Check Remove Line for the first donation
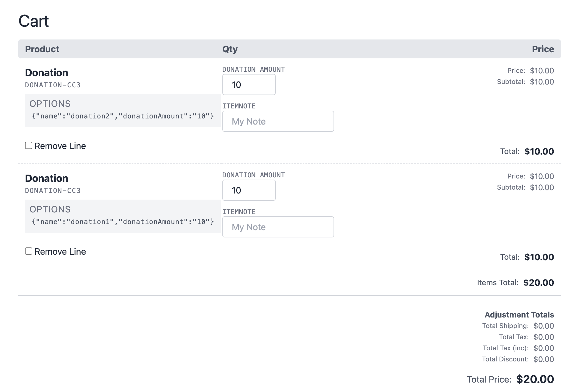Screen dimensions: 582x392 (29, 145)
